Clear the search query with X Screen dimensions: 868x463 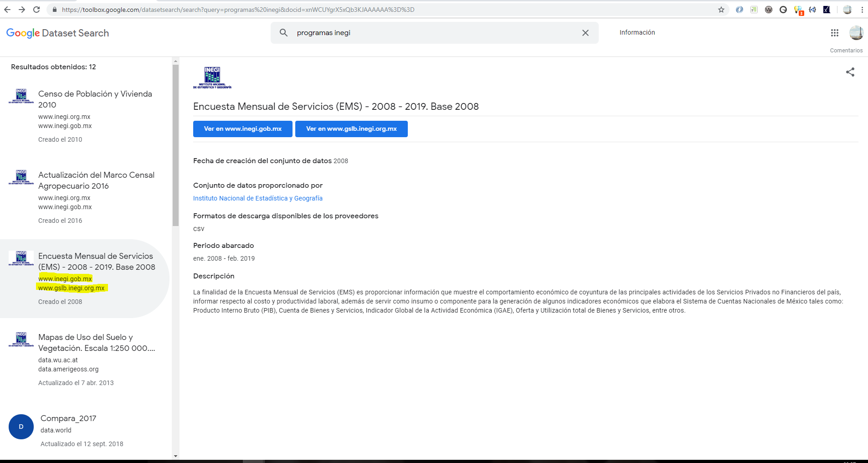586,33
